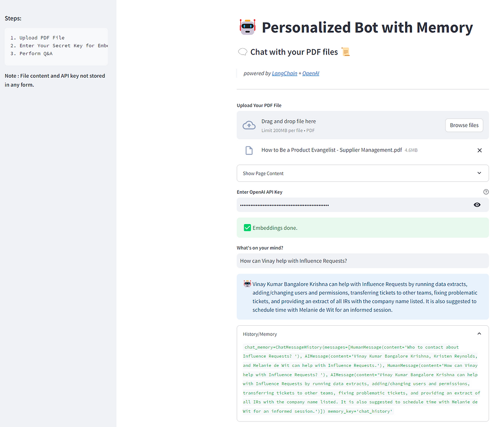Click the robot emoji in the page title

(247, 27)
